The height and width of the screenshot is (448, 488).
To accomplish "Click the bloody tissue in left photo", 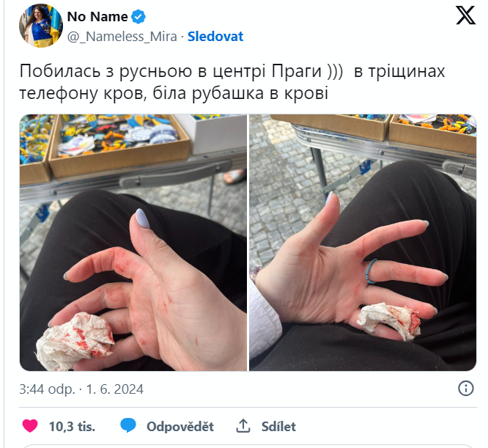I will pos(75,341).
